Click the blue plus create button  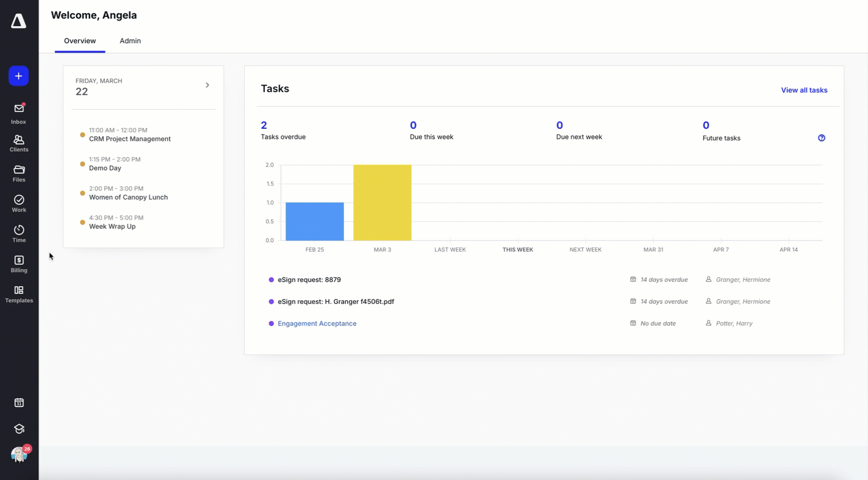[x=19, y=76]
